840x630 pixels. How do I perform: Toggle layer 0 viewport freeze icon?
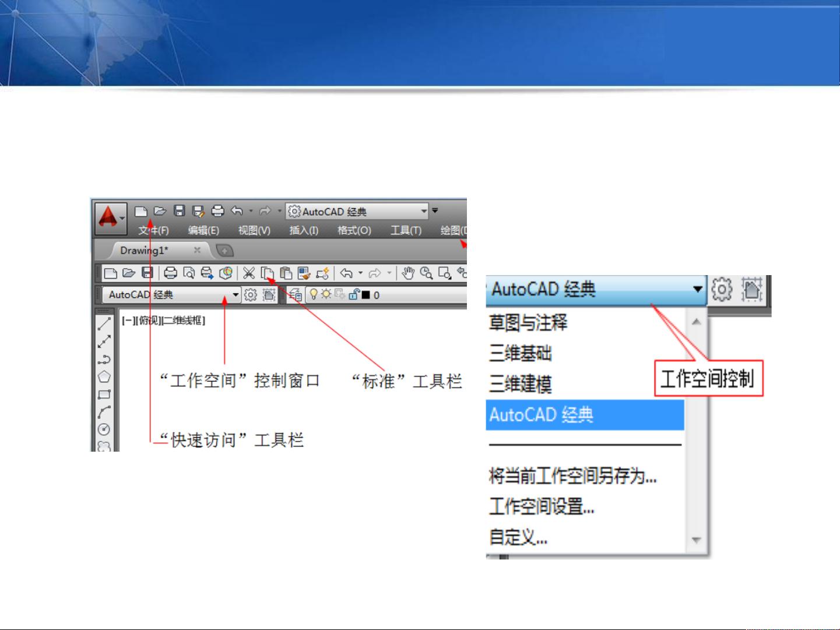[340, 294]
